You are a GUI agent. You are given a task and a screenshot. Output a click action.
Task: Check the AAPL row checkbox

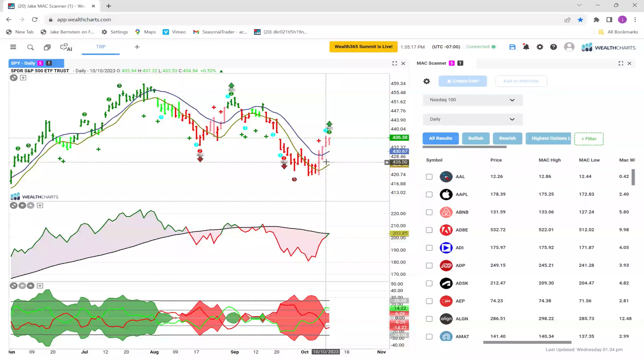click(x=429, y=194)
